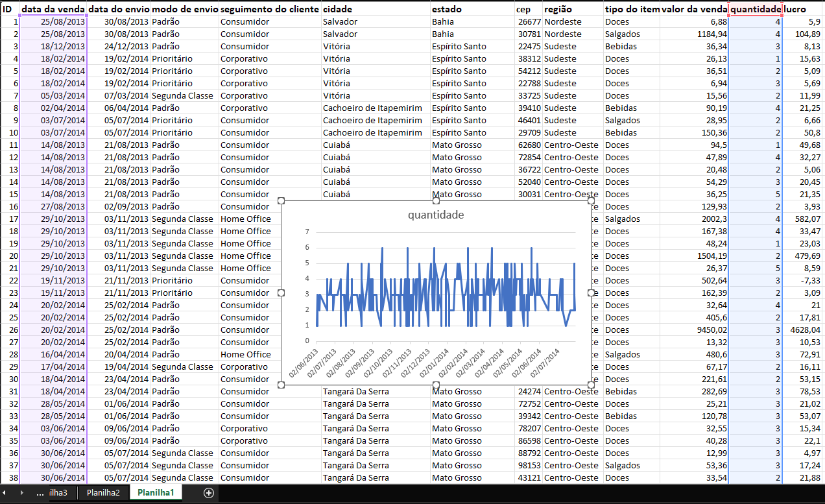Image resolution: width=825 pixels, height=504 pixels.
Task: Select the 'quantidade' chart title
Action: coord(436,215)
